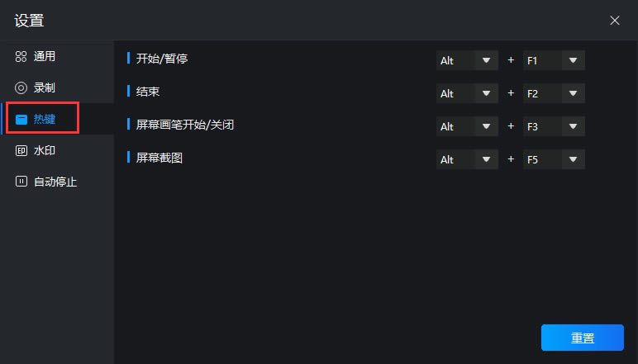
Task: Close the 设置 settings dialog
Action: [615, 21]
